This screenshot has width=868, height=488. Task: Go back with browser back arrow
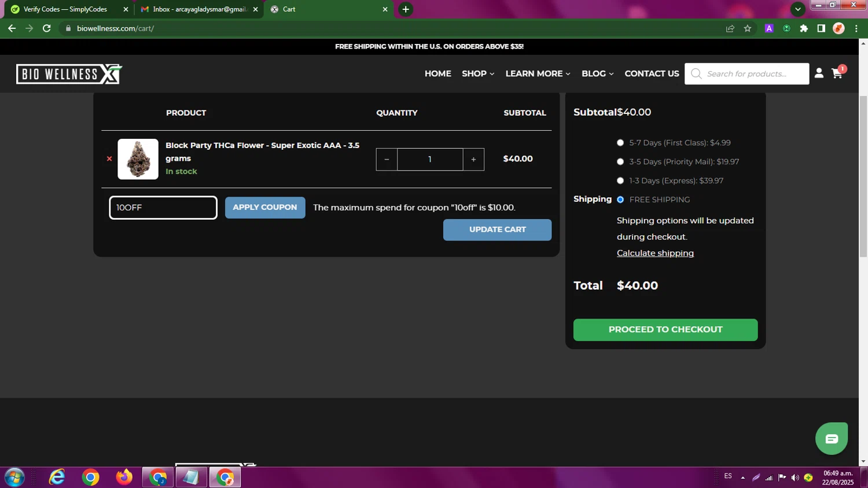[x=12, y=28]
